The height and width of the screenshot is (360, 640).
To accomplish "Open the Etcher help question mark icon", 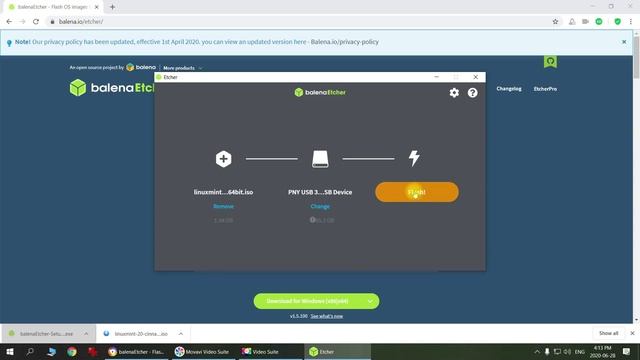I will pos(472,93).
